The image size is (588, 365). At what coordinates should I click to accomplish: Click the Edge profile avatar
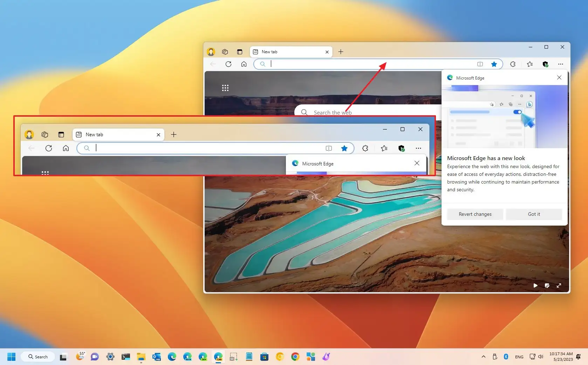coord(29,135)
